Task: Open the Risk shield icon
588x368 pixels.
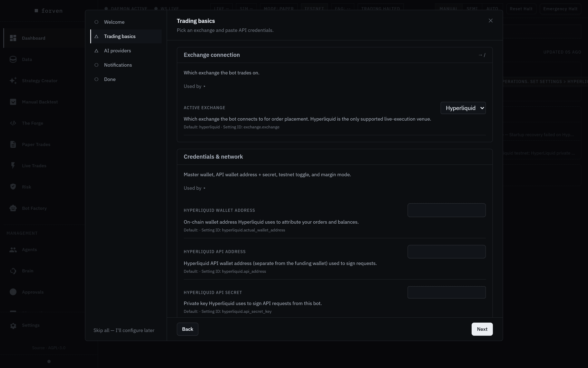Action: point(13,187)
